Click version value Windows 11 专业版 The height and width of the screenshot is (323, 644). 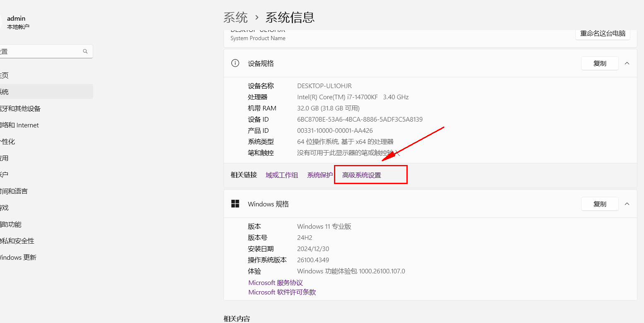click(x=324, y=227)
